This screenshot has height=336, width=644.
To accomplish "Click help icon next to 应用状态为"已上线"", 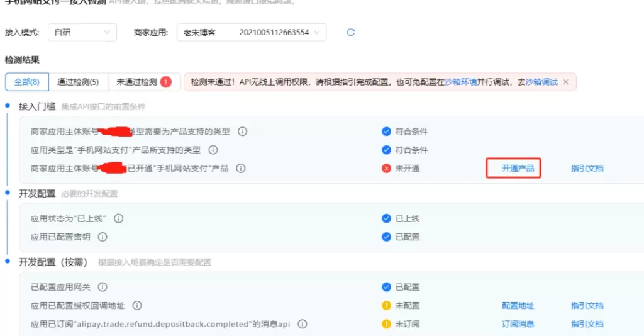I will tap(118, 218).
